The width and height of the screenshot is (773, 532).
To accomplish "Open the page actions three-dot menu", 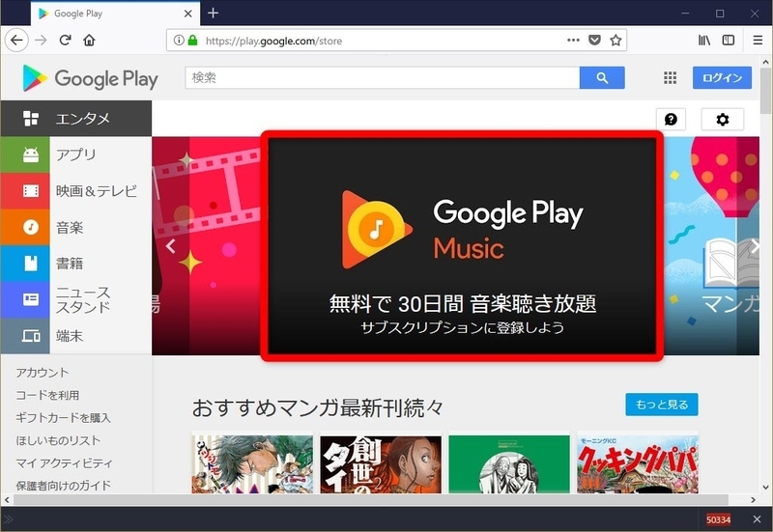I will pyautogui.click(x=573, y=41).
